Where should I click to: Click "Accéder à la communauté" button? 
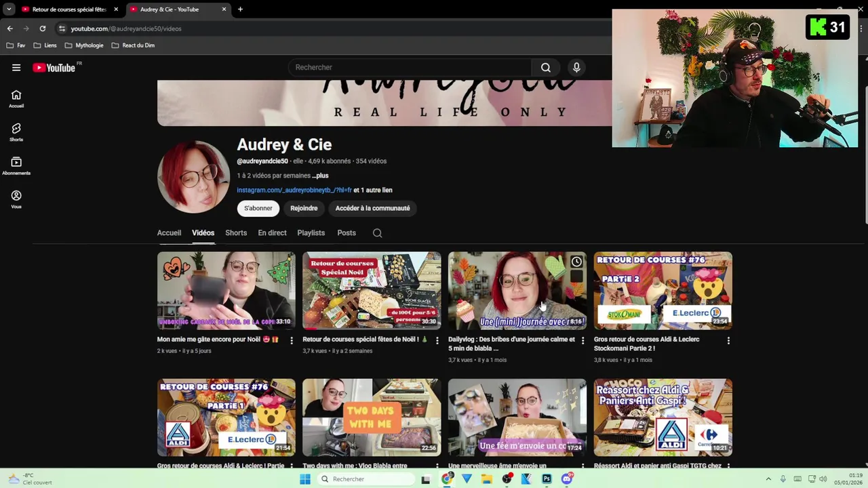tap(372, 208)
